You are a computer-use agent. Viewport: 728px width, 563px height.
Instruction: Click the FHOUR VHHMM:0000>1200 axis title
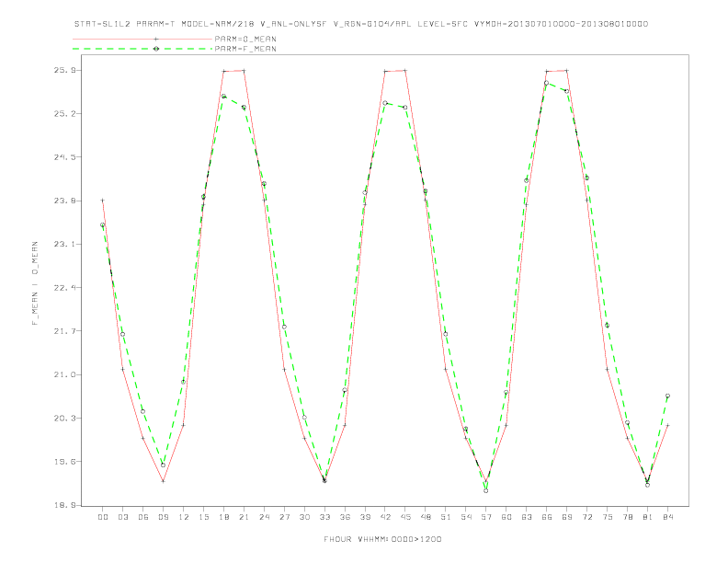pyautogui.click(x=382, y=539)
